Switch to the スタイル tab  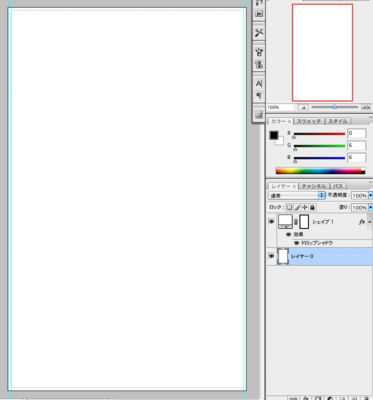(338, 121)
